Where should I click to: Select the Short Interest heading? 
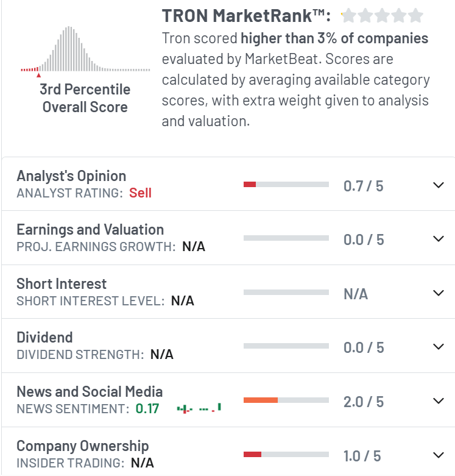pyautogui.click(x=62, y=284)
